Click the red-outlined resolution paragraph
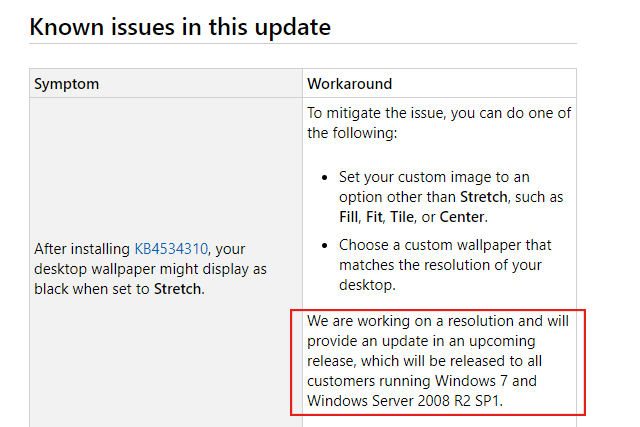 pos(438,361)
